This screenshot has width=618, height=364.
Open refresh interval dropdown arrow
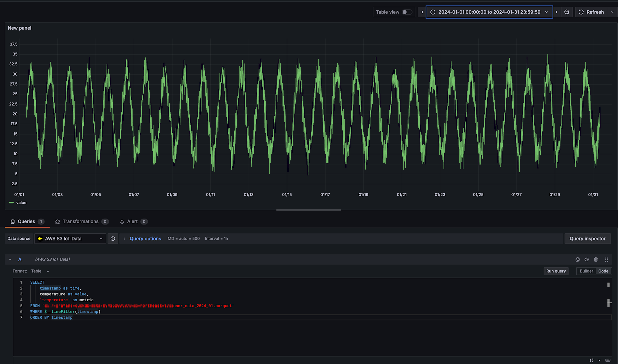tap(612, 12)
